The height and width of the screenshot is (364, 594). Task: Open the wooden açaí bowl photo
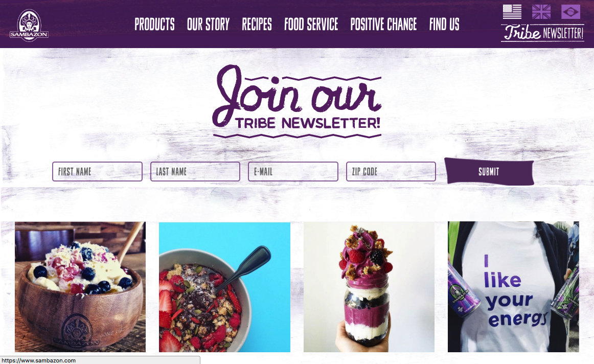click(x=80, y=287)
